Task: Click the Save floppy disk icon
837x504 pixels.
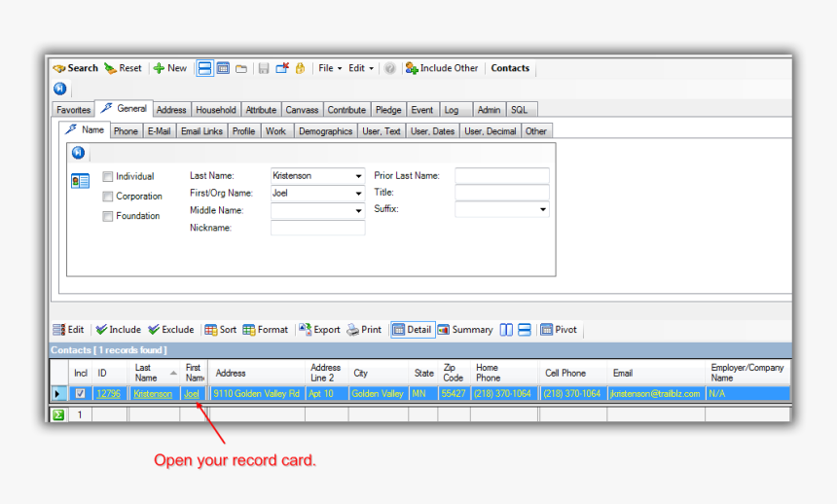Action: (x=264, y=68)
